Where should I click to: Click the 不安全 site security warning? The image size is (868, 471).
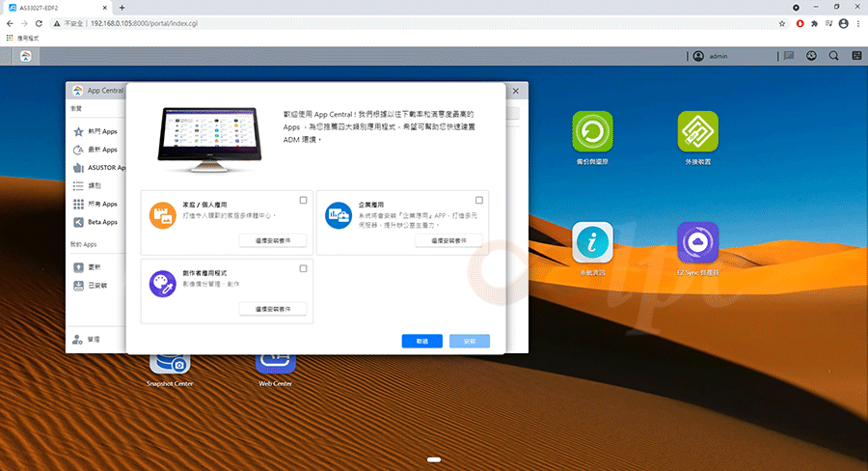68,23
